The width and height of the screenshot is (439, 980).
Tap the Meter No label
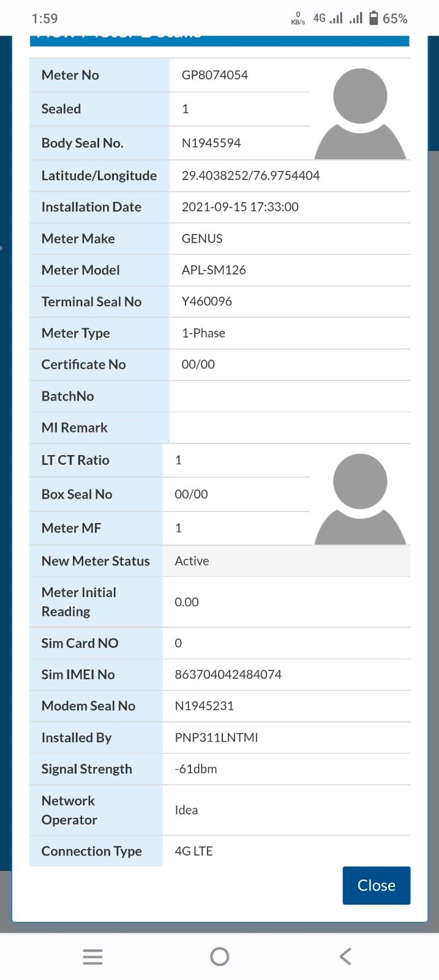(x=70, y=75)
